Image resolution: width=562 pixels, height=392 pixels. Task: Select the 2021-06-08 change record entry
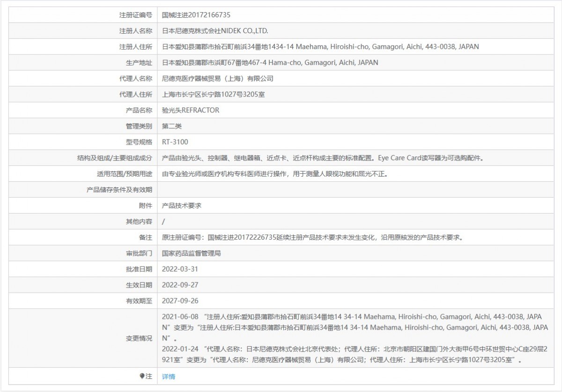(355, 327)
